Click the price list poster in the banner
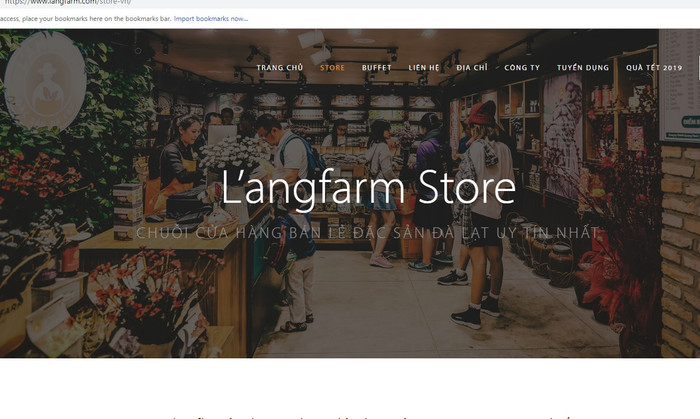 point(679,85)
